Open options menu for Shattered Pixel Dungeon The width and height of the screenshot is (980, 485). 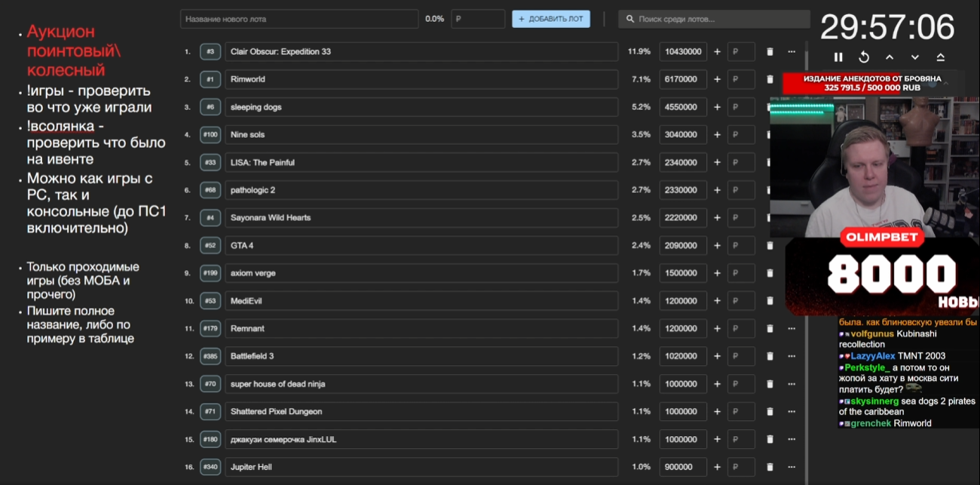792,412
